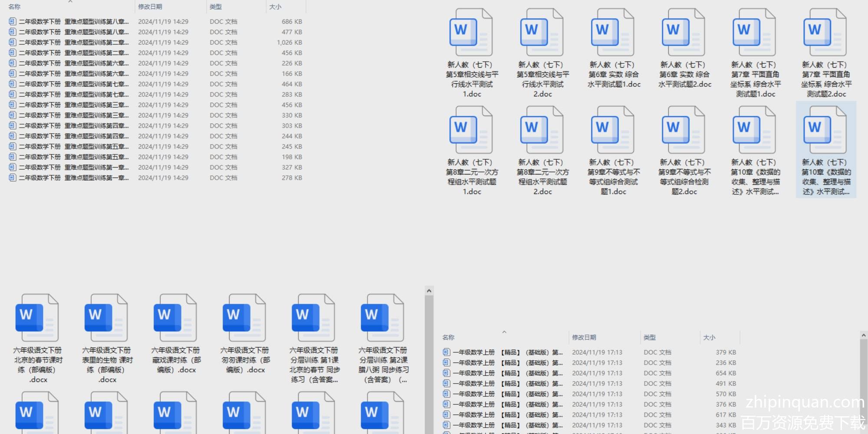Screen dimensions: 868x434
Task: Open 第9章不等式与不等式组综合测试题1.doc icon
Action: point(612,130)
